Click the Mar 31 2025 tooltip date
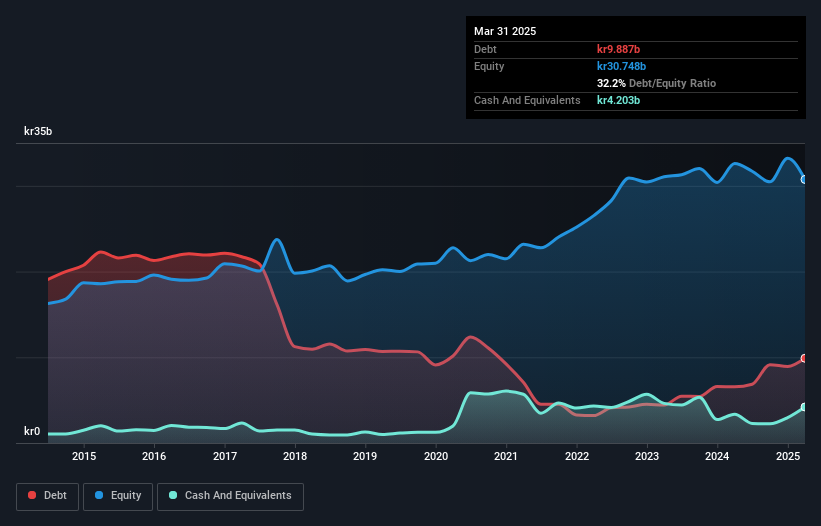821x526 pixels. [505, 31]
